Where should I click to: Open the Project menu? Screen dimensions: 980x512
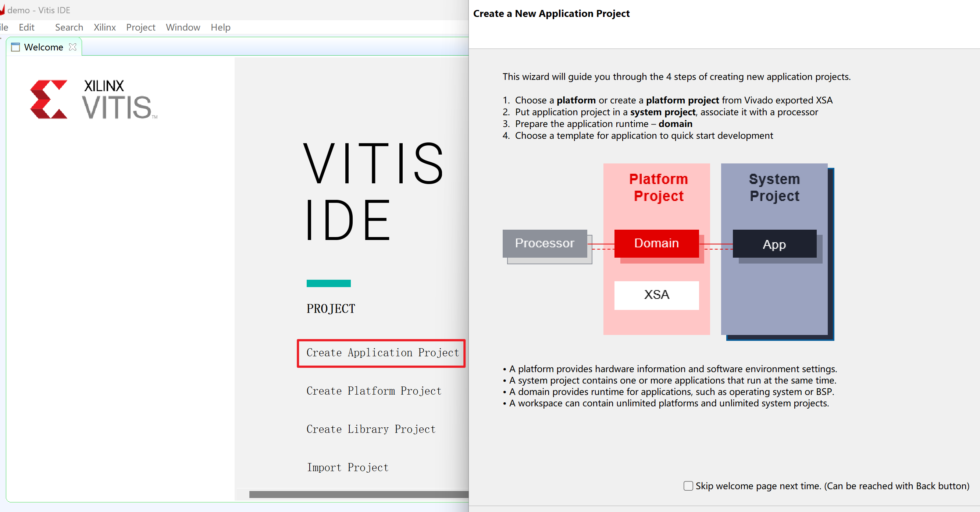[141, 27]
